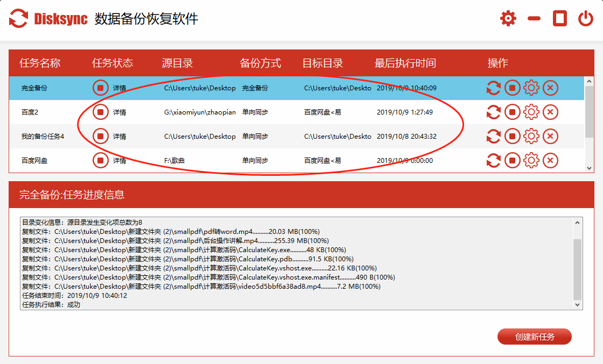Delete the 完全备份 task
603x364 pixels.
pos(550,88)
